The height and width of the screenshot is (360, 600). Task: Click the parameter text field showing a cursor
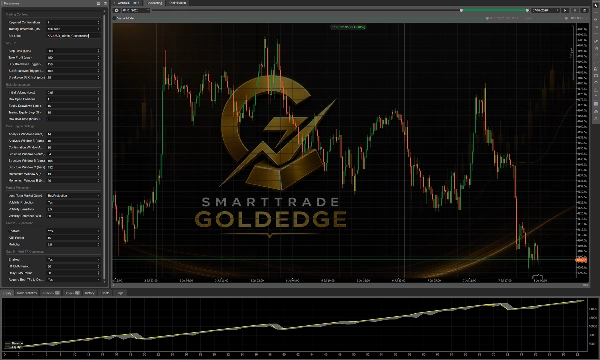pyautogui.click(x=73, y=36)
